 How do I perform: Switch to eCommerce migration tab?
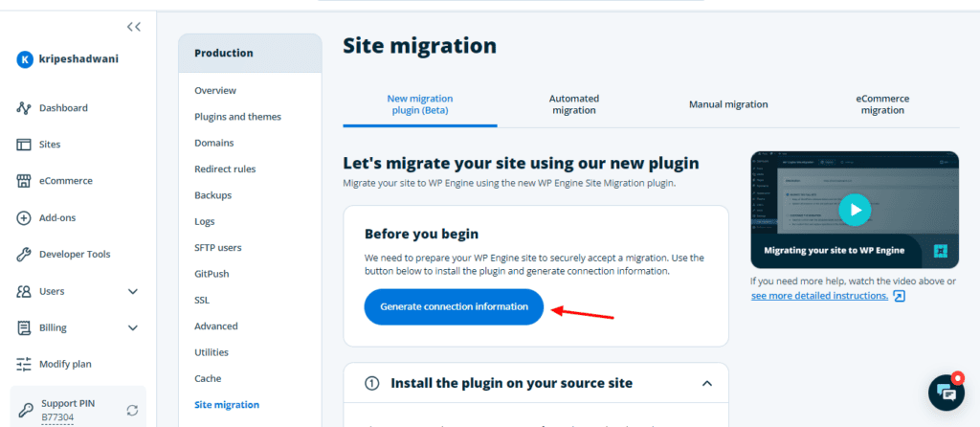(882, 104)
